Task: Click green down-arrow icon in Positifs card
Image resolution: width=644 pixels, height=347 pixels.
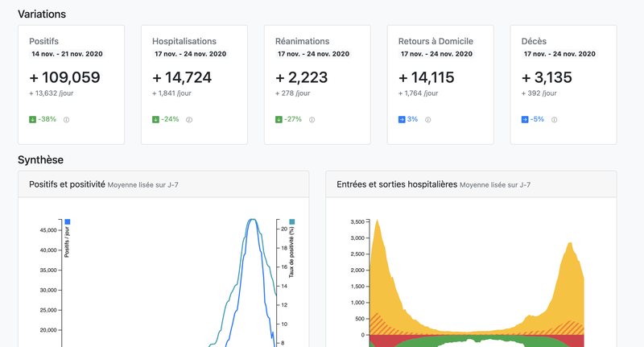Action: point(32,119)
